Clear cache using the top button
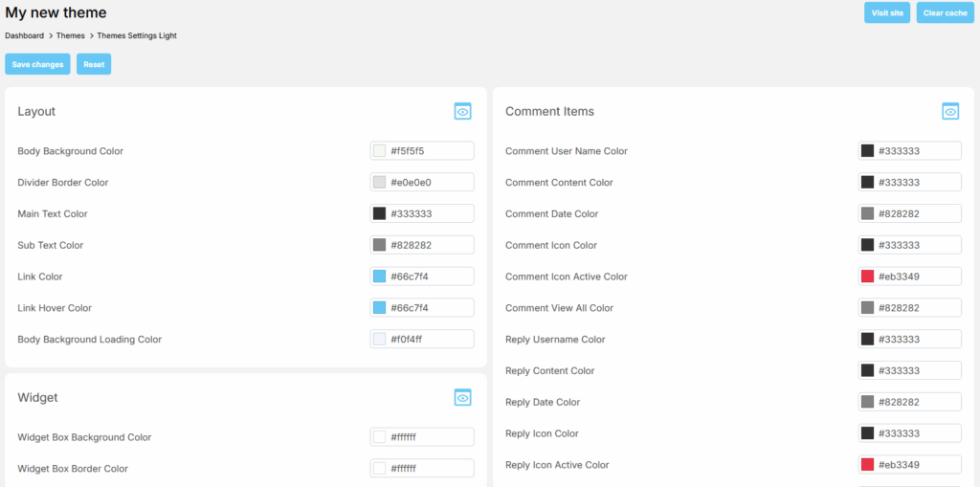The height and width of the screenshot is (487, 980). coord(945,12)
